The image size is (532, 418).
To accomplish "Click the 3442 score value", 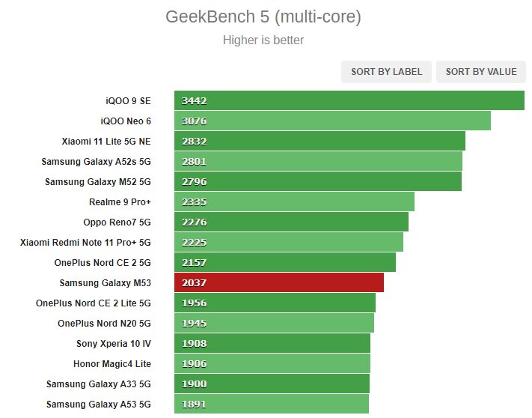I will coord(194,101).
